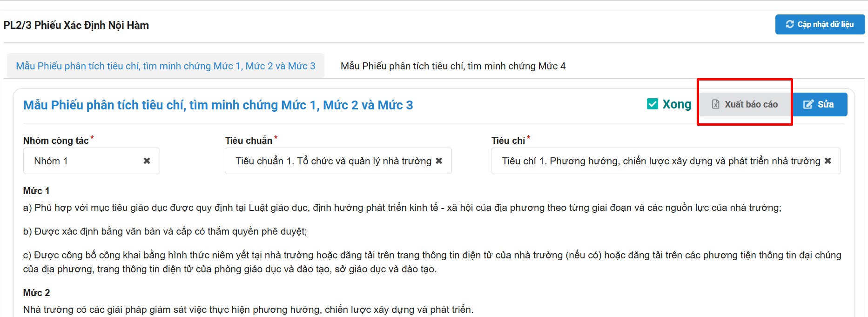The width and height of the screenshot is (868, 317).
Task: Click the Mức 2 section heading
Action: (x=36, y=293)
